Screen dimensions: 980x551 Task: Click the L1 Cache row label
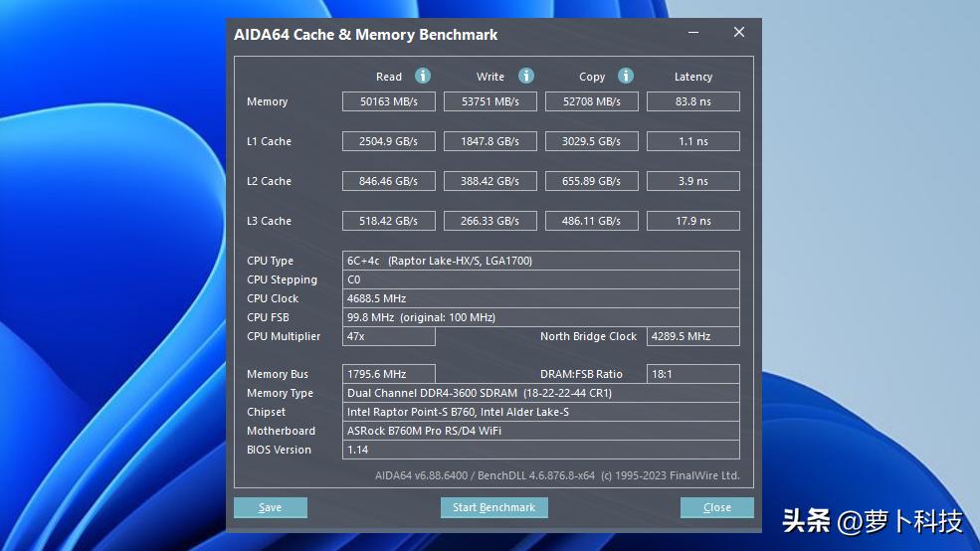coord(269,141)
